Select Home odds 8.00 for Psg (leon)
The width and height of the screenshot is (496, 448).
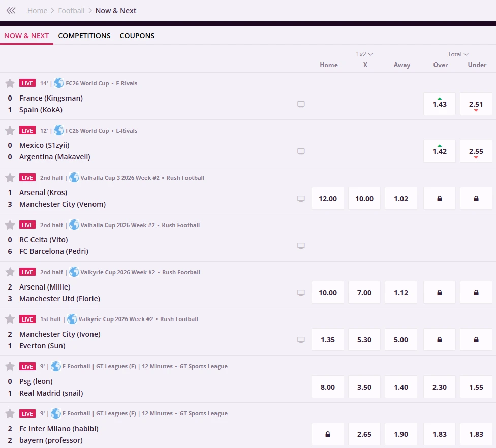[328, 387]
